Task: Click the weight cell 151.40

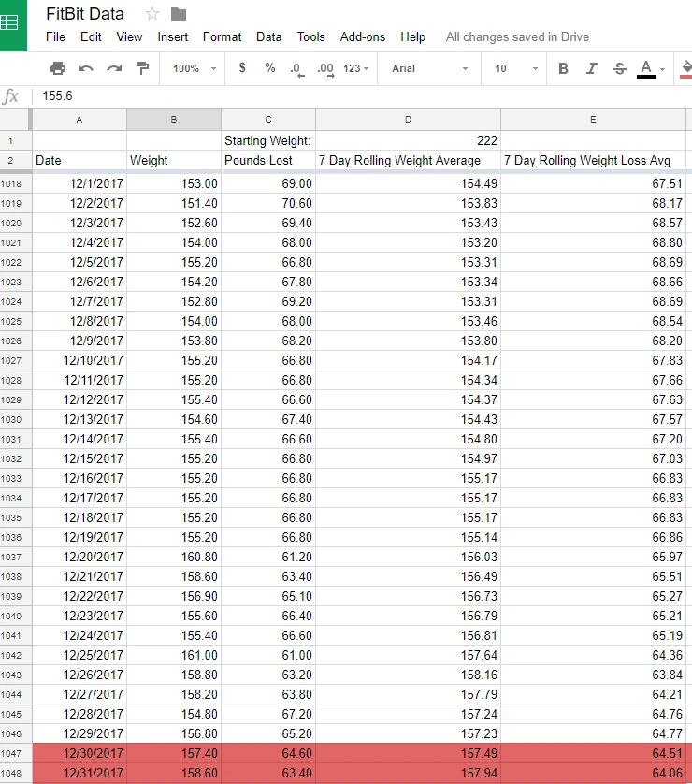Action: click(173, 204)
